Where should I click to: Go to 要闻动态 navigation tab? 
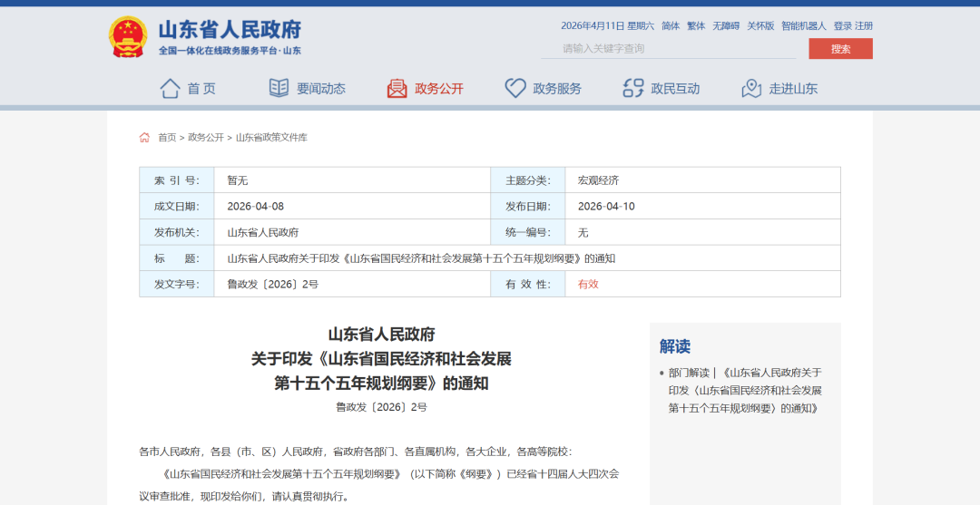click(x=320, y=89)
